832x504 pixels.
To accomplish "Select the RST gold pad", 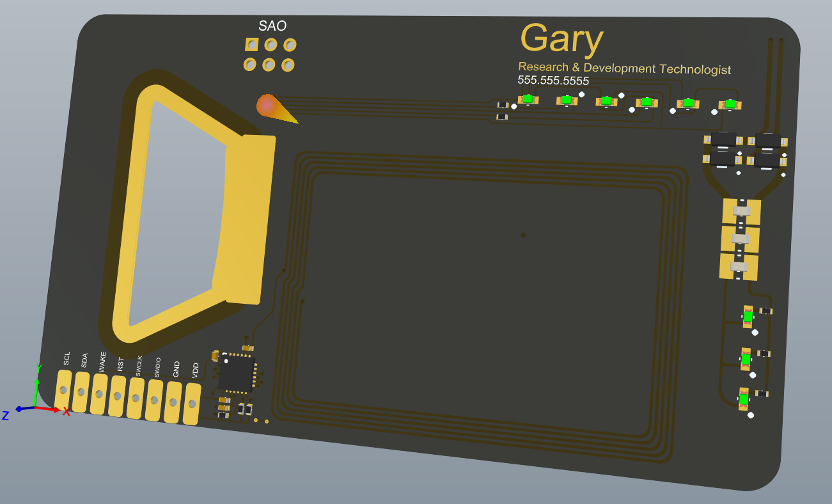I will (117, 397).
